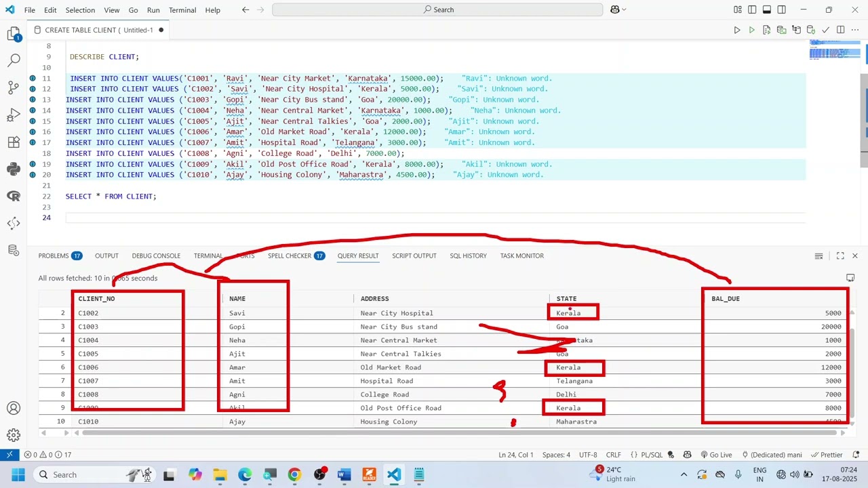Open the R extension icon in activity bar
Viewport: 868px width, 488px height.
(x=14, y=196)
